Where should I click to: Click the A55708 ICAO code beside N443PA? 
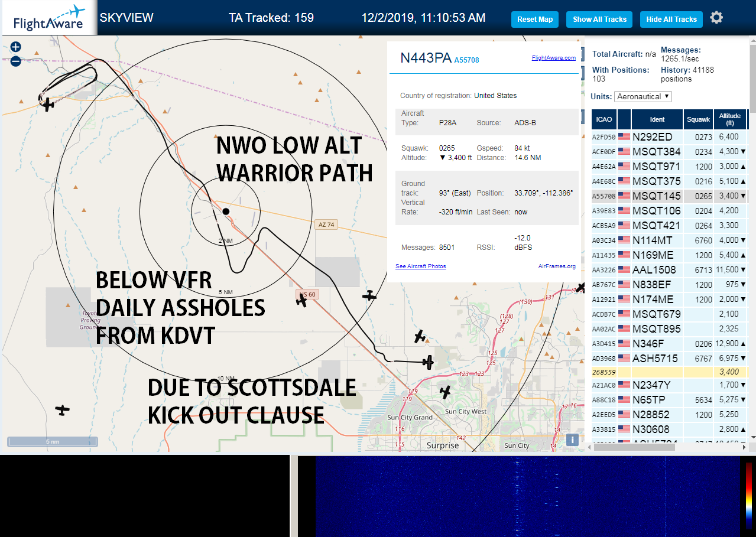[x=466, y=60]
